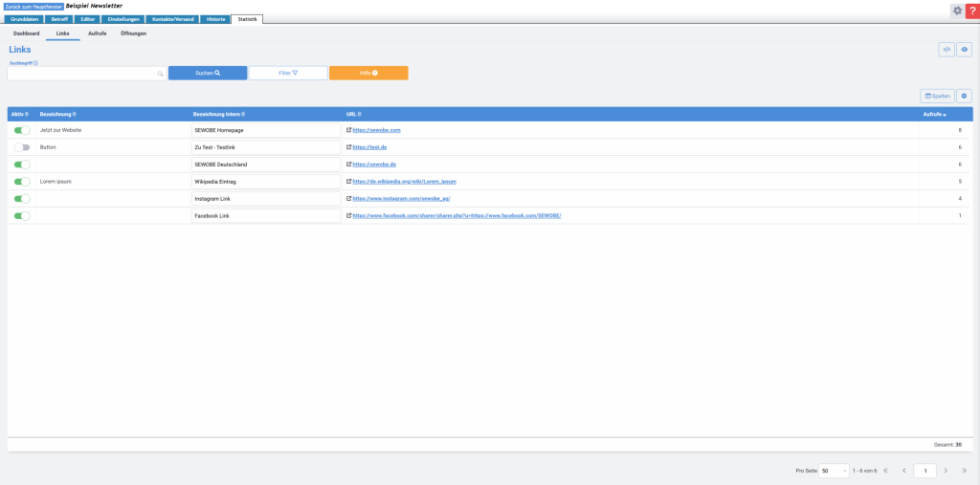
Task: Click the Suchbegriff search input field
Action: click(82, 73)
